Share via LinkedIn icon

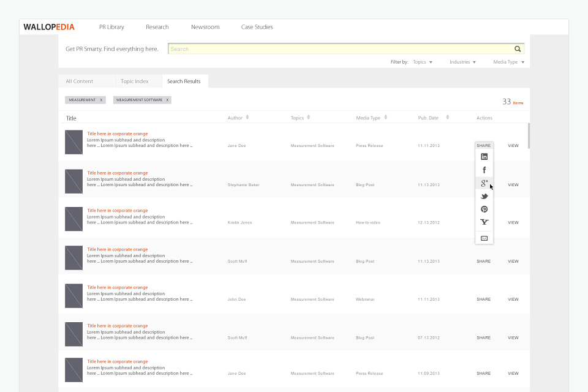point(484,157)
